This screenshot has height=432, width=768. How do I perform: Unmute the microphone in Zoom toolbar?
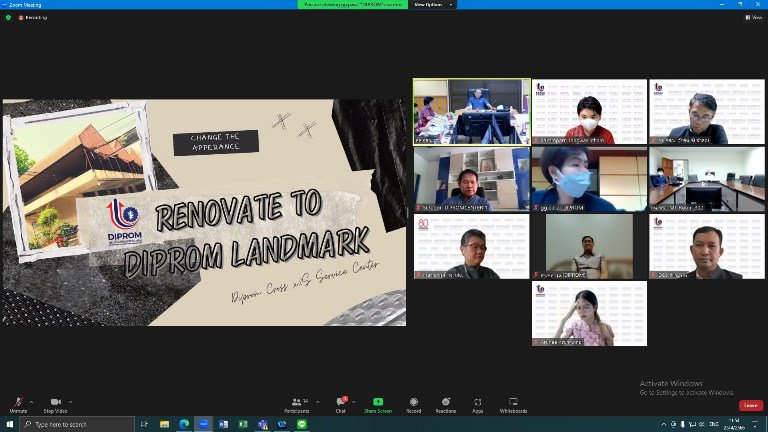18,405
